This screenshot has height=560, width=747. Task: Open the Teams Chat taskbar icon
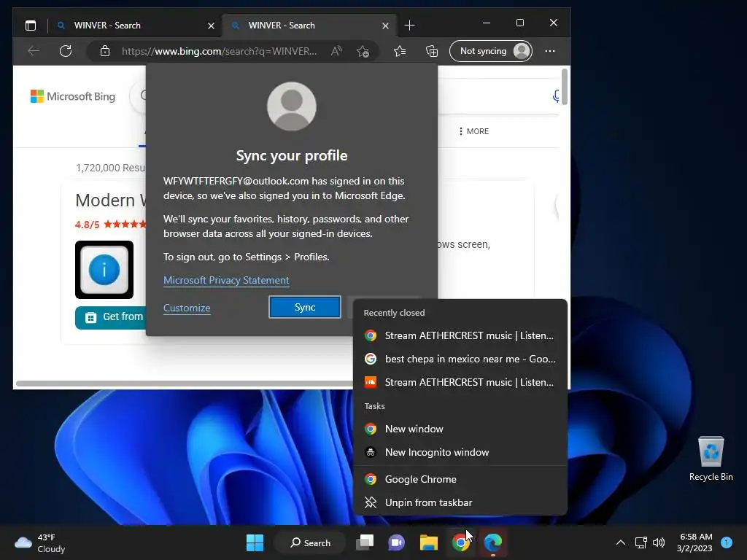click(396, 542)
